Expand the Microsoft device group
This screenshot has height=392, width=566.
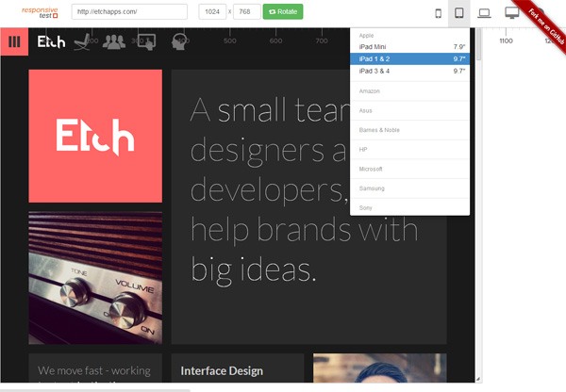409,169
